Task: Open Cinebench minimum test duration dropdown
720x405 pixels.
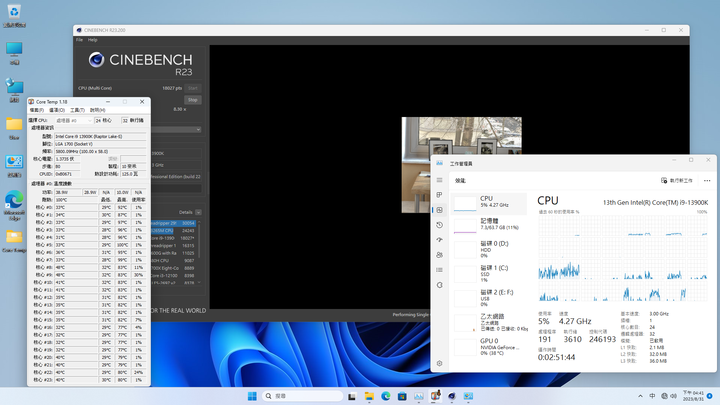Action: (x=176, y=129)
